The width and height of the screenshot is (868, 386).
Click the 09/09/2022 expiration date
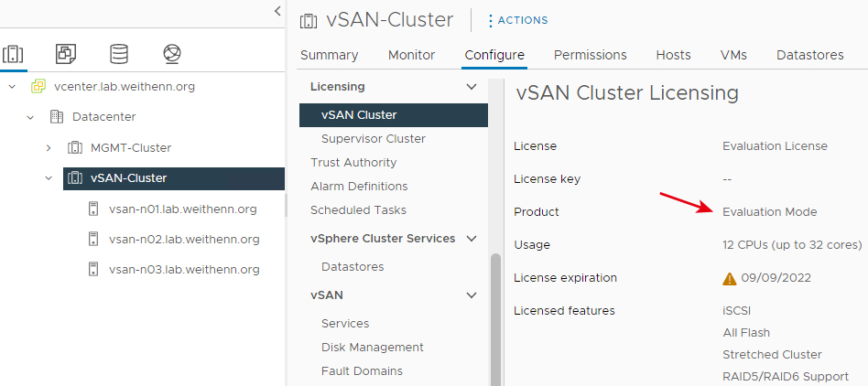pyautogui.click(x=776, y=278)
